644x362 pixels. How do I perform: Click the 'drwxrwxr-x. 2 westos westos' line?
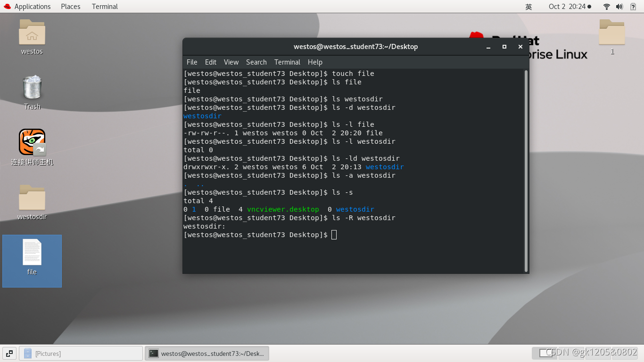coord(294,167)
